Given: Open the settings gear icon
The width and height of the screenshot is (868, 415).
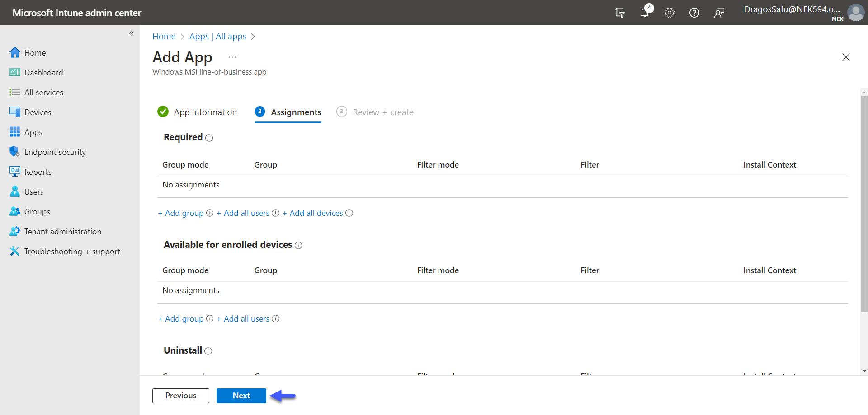Looking at the screenshot, I should [x=670, y=13].
